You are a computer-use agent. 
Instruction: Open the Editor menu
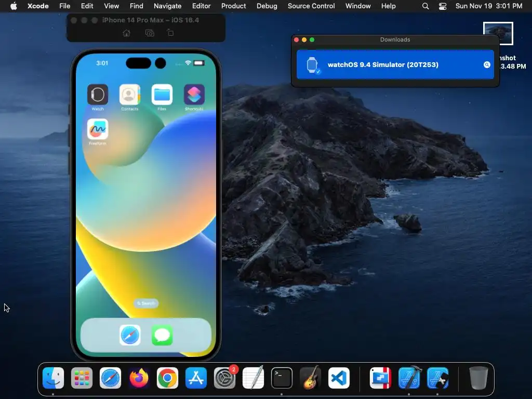201,6
